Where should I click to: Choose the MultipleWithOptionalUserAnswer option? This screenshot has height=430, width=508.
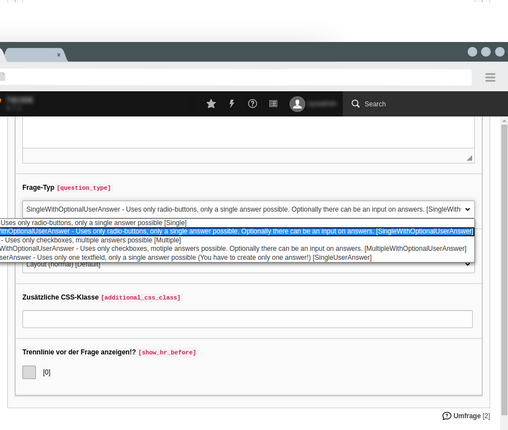pos(237,249)
